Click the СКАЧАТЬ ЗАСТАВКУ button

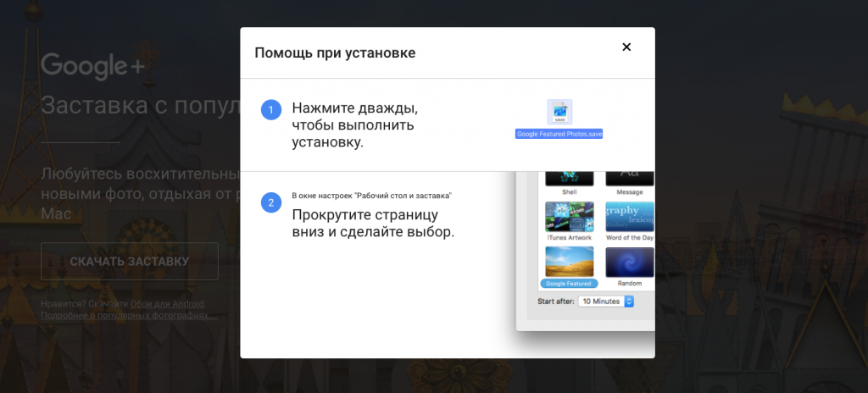(130, 261)
